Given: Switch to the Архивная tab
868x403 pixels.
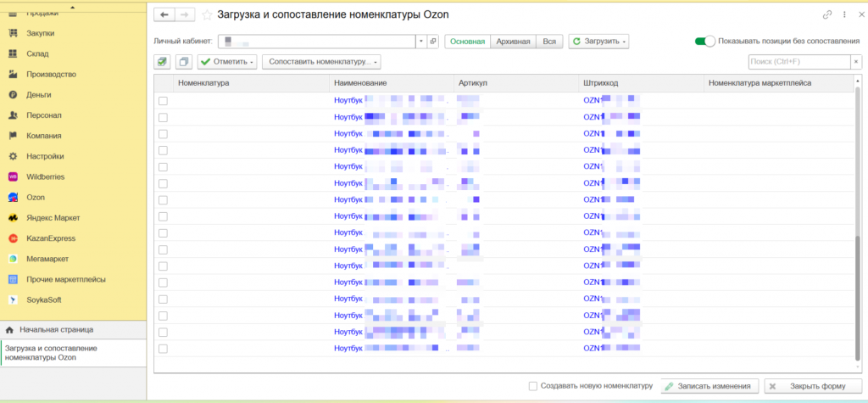Looking at the screenshot, I should pos(515,41).
